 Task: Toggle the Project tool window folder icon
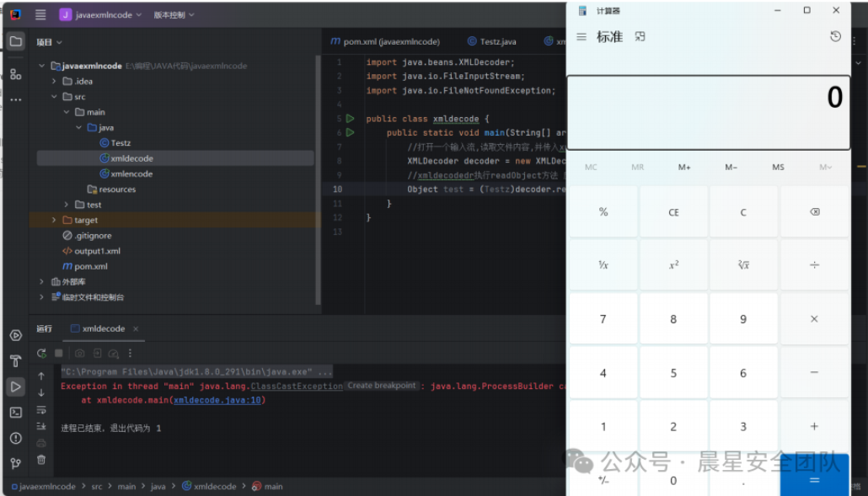pyautogui.click(x=15, y=41)
